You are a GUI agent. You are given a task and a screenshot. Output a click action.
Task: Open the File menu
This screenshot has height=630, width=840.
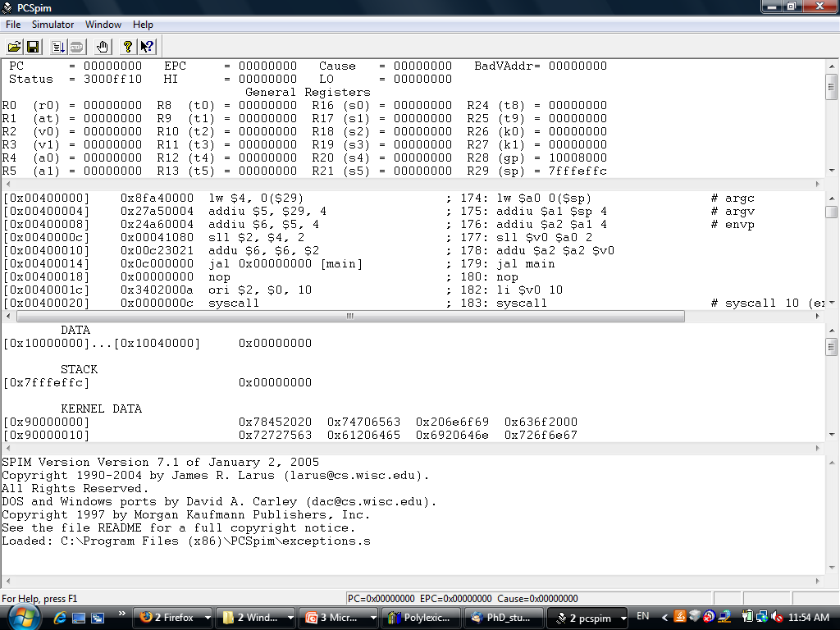tap(13, 24)
